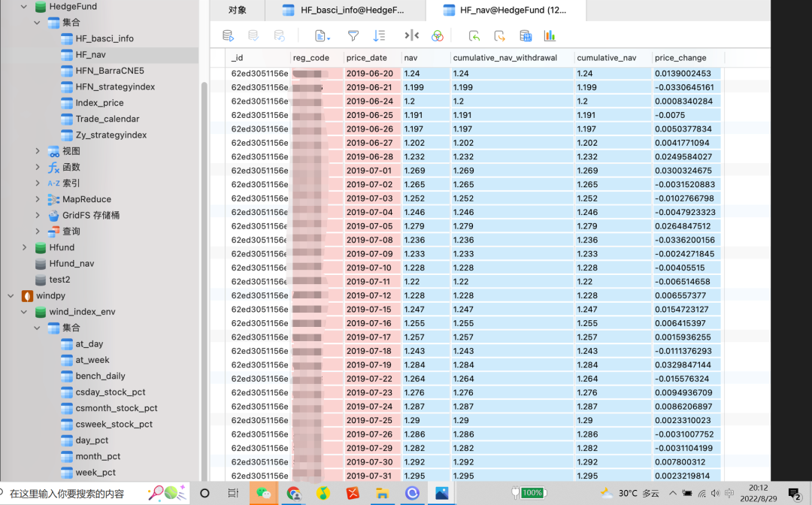Click the _id column header

coord(258,57)
